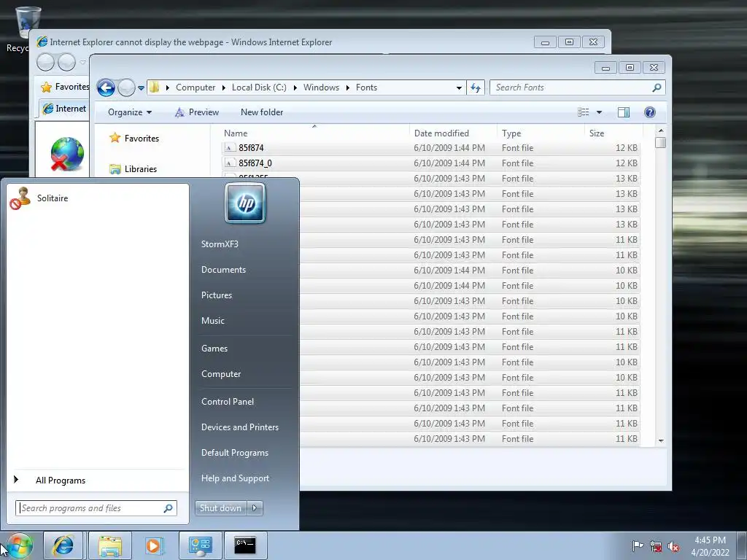The image size is (747, 560).
Task: Click the Back arrow in Fonts window
Action: [x=106, y=87]
